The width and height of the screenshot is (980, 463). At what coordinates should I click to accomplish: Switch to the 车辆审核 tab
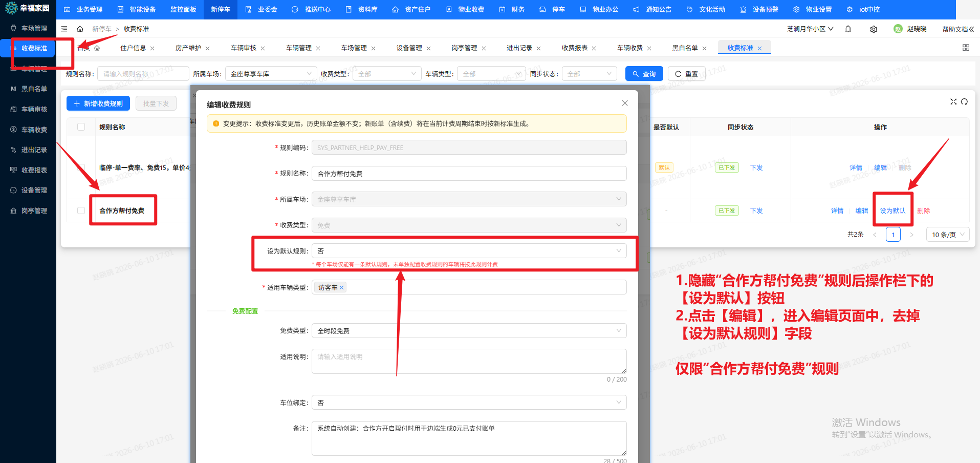point(244,48)
